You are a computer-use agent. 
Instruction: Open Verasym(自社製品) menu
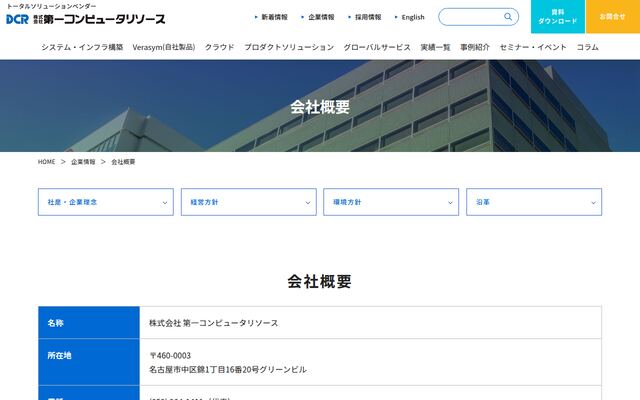(164, 47)
